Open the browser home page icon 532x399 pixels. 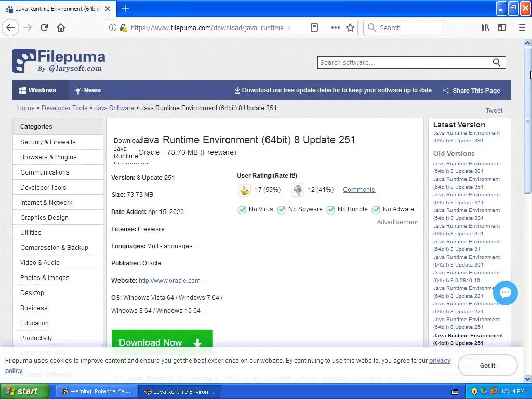click(61, 28)
